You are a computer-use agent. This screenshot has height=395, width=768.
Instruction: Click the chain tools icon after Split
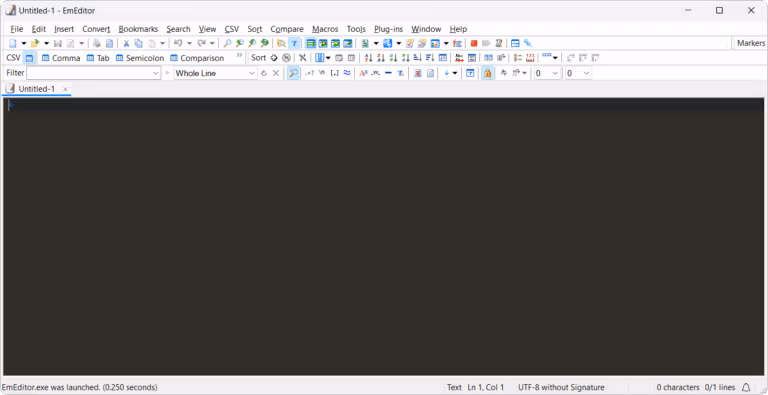pyautogui.click(x=528, y=43)
